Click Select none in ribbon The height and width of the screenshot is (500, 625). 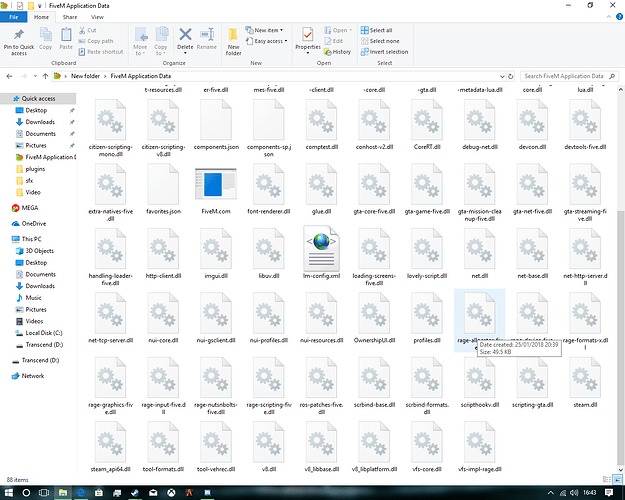[x=380, y=41]
